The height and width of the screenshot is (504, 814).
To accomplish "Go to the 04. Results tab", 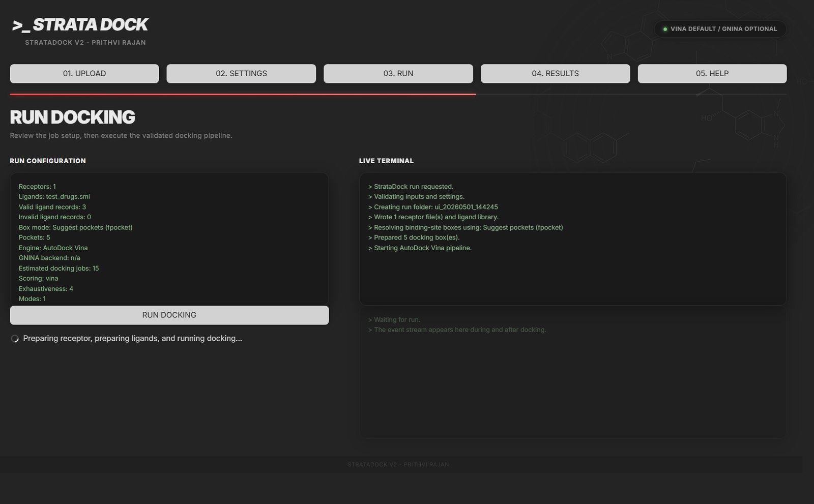I will pyautogui.click(x=555, y=73).
